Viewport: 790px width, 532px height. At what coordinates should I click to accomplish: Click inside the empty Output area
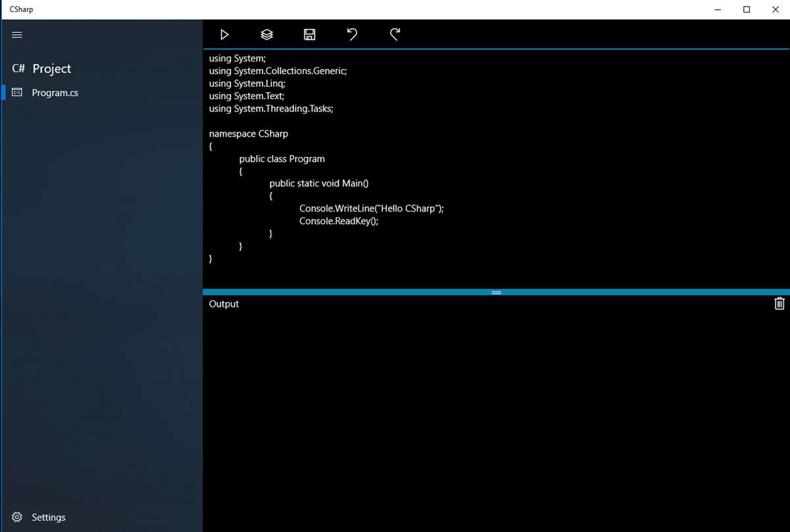[496, 420]
